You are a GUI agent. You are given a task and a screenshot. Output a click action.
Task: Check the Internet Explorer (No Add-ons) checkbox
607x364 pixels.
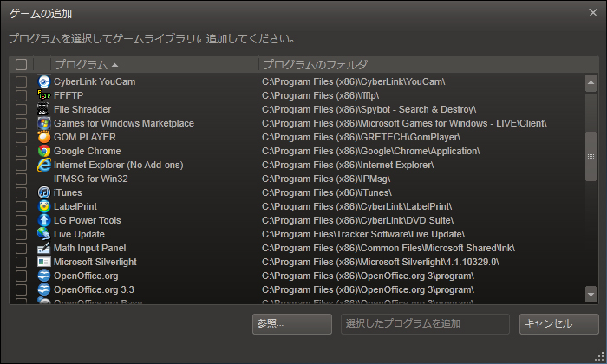point(22,166)
